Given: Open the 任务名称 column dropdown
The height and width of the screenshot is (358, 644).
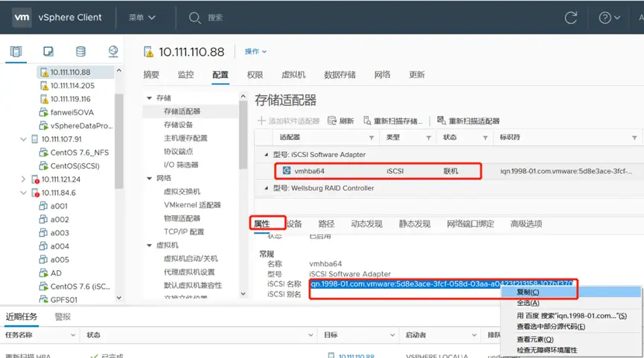Looking at the screenshot, I should click(x=73, y=335).
